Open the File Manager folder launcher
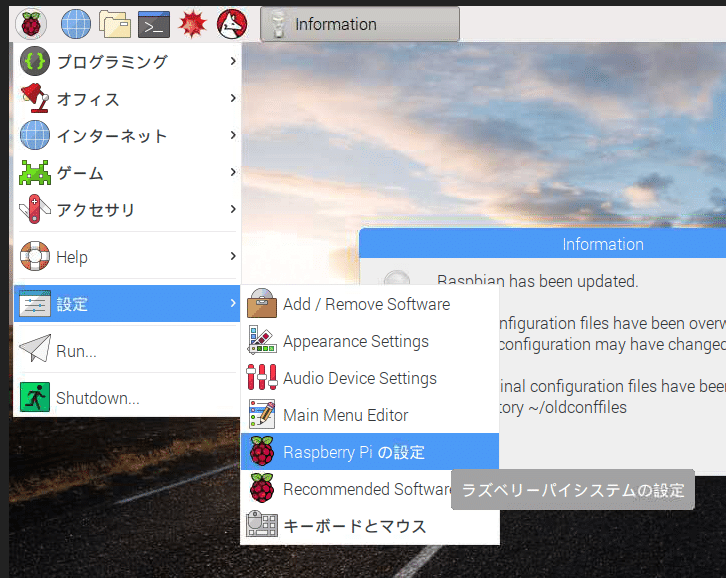Image resolution: width=726 pixels, height=578 pixels. pos(115,24)
